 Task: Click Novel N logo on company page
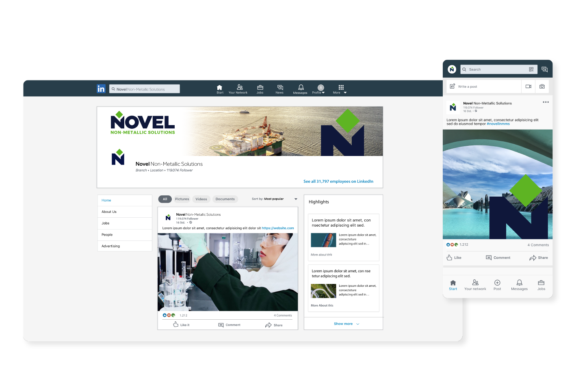click(x=118, y=157)
